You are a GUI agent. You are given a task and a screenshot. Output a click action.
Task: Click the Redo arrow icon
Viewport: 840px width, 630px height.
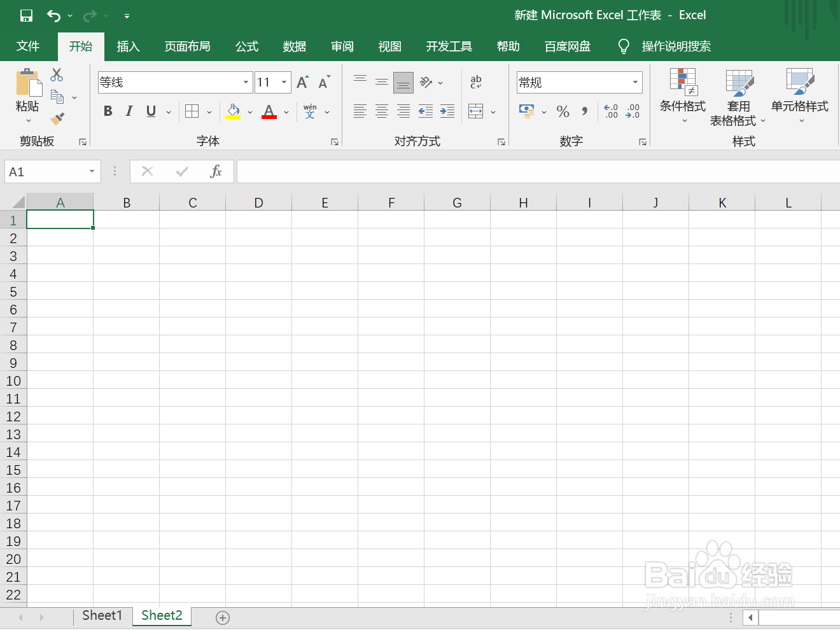pyautogui.click(x=90, y=16)
